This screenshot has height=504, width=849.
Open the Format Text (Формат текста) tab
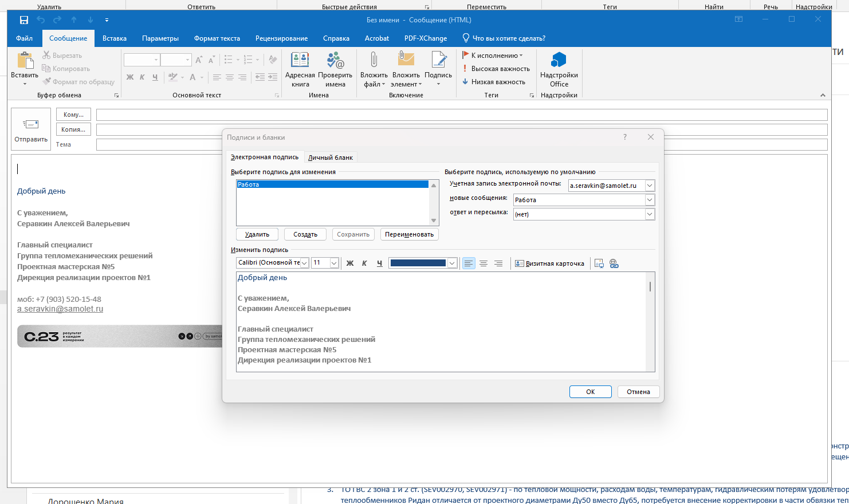[217, 38]
